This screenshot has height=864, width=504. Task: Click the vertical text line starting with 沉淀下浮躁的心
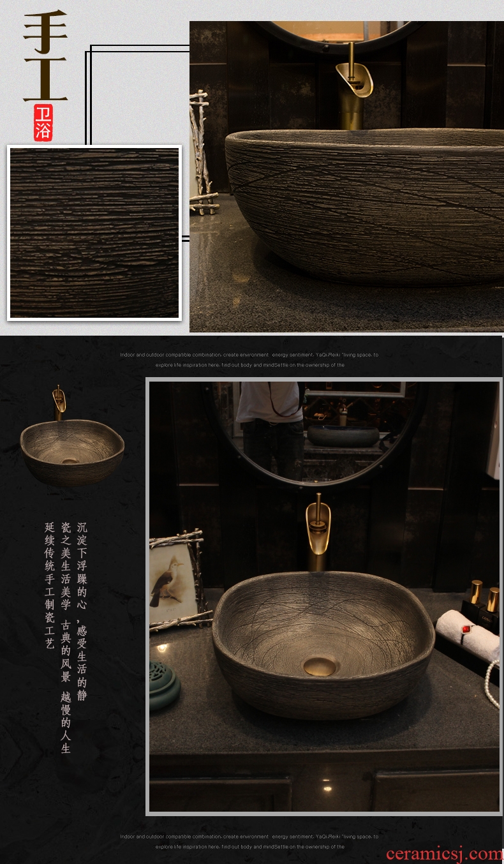coord(82,611)
